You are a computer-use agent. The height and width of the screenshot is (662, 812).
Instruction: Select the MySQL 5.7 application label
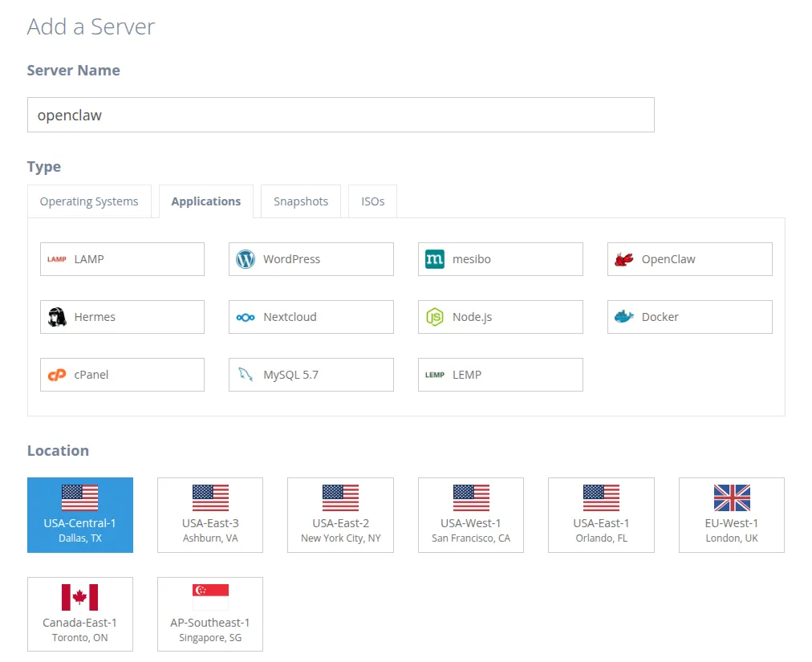point(290,375)
